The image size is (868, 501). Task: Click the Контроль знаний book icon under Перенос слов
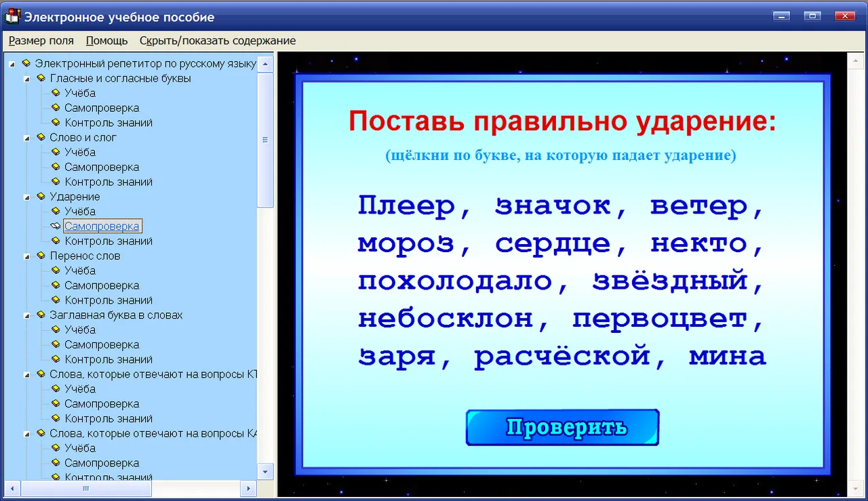pyautogui.click(x=56, y=300)
